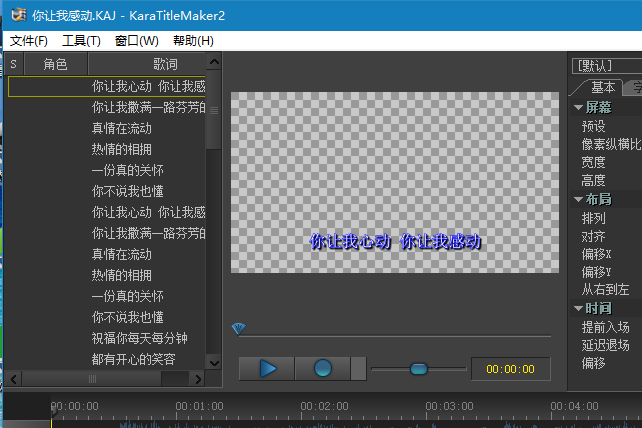Collapse the 屏幕 section

[x=578, y=107]
